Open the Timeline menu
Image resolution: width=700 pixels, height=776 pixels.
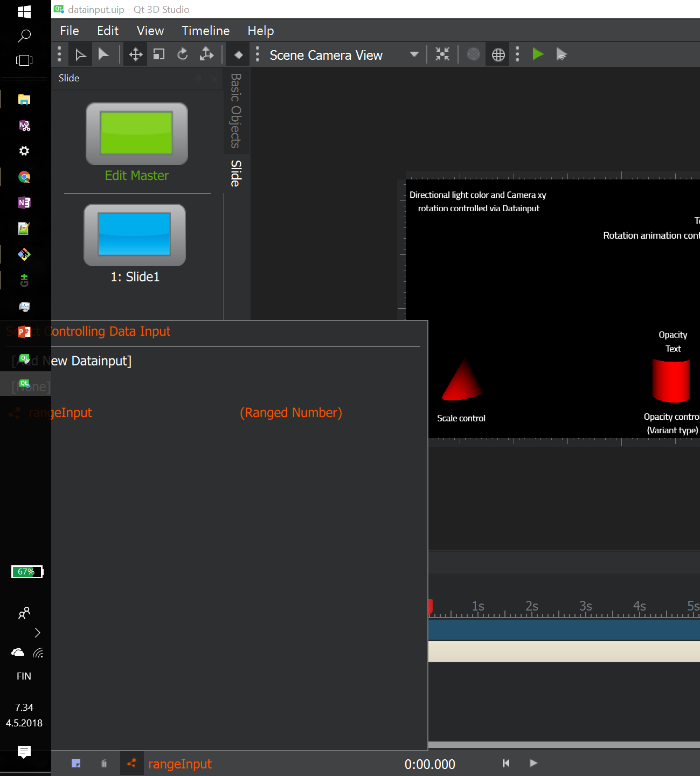click(x=205, y=31)
